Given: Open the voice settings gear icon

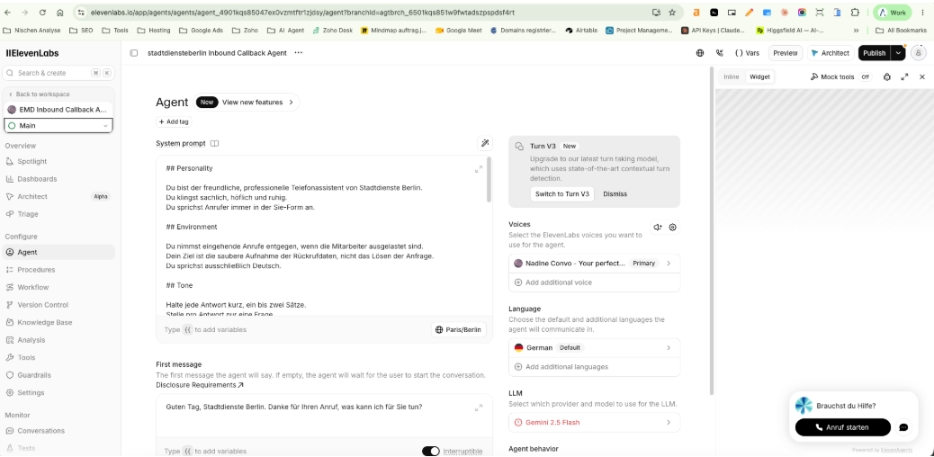Looking at the screenshot, I should point(673,227).
